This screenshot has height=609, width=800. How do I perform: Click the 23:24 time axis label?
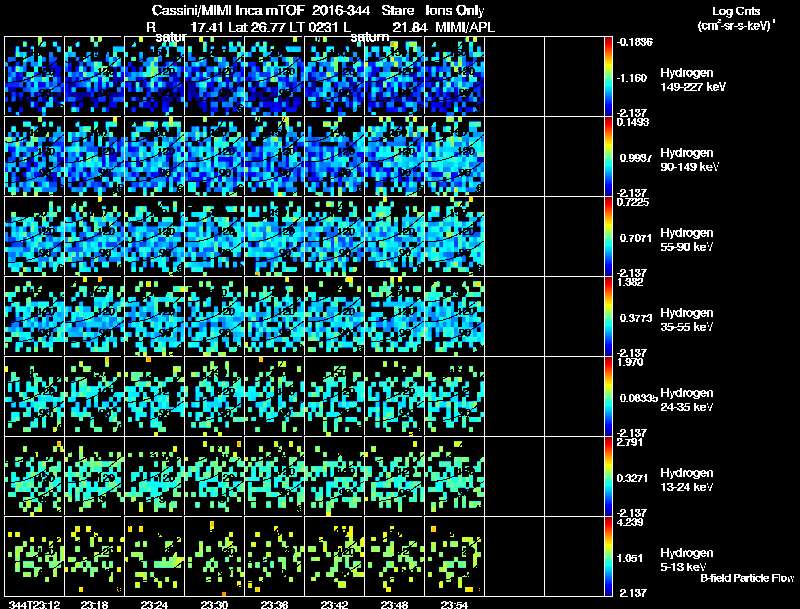pyautogui.click(x=154, y=605)
